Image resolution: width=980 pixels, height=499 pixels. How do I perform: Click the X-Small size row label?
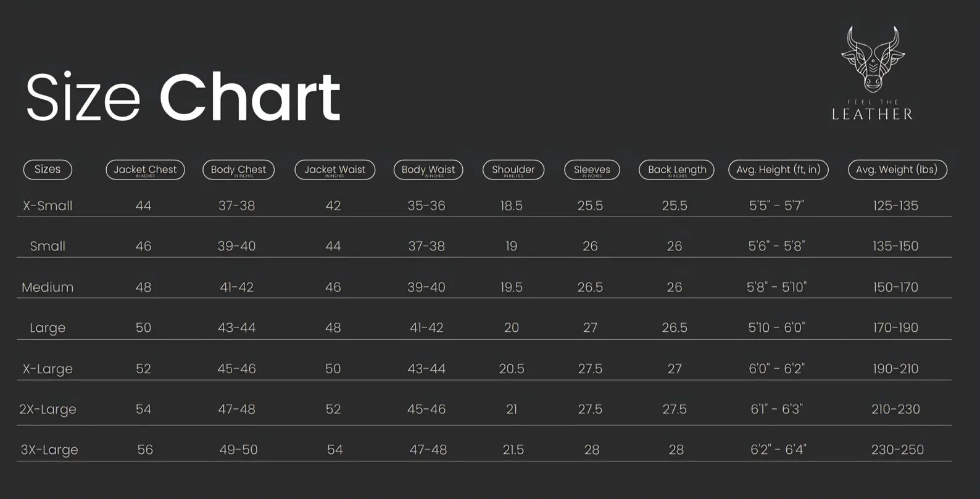(x=48, y=205)
